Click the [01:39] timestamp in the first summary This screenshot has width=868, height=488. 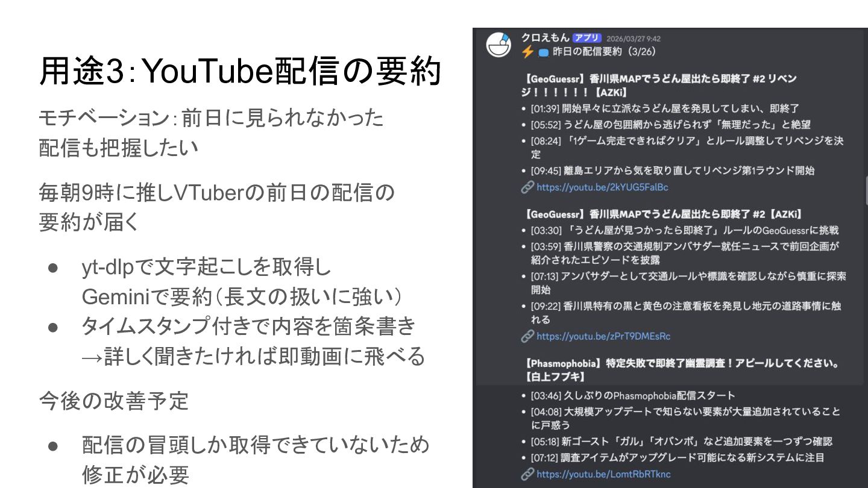coord(546,109)
